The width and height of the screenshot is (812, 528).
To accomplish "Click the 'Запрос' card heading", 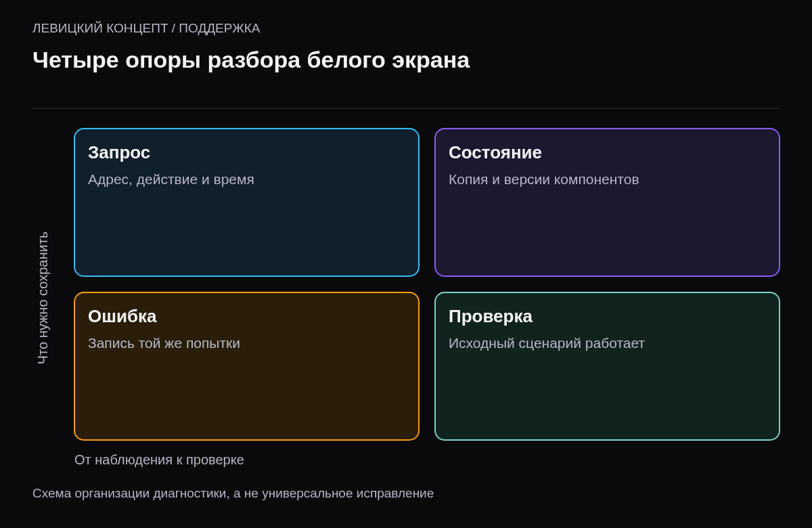I will point(119,152).
